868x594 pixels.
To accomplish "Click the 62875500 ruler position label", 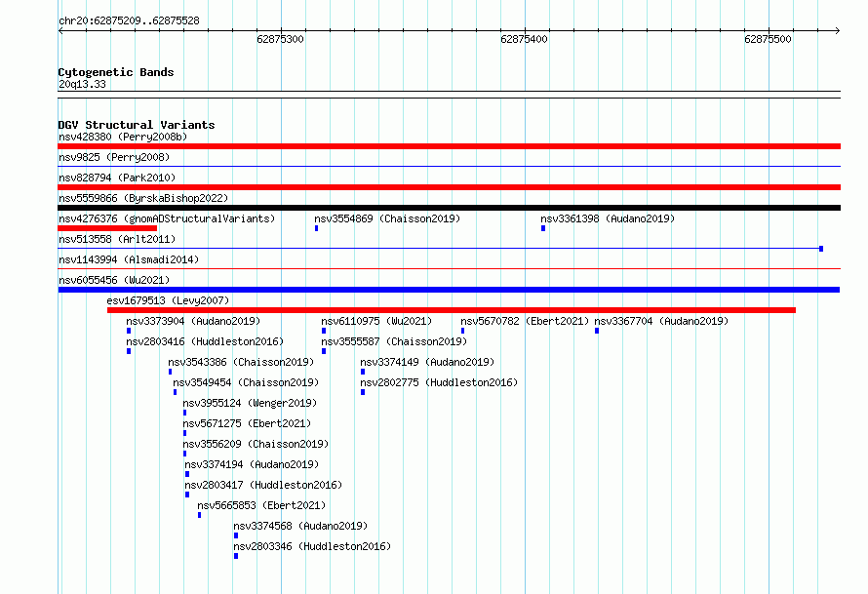I will (768, 39).
